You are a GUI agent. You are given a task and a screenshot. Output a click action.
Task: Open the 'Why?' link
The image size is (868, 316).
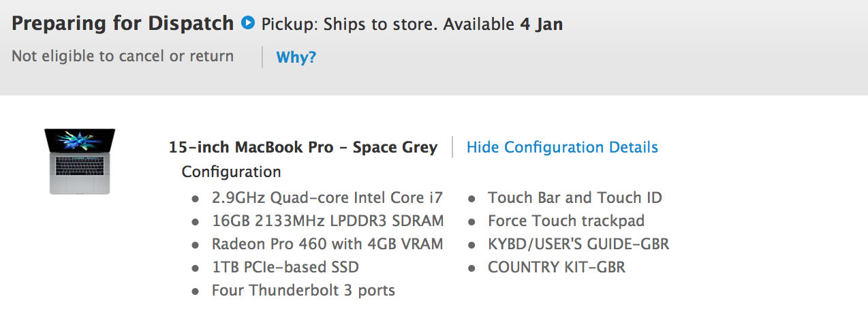(296, 57)
